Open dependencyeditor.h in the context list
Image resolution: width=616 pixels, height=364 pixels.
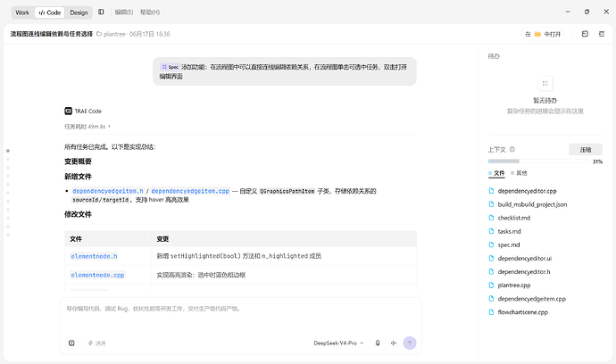[x=524, y=272]
